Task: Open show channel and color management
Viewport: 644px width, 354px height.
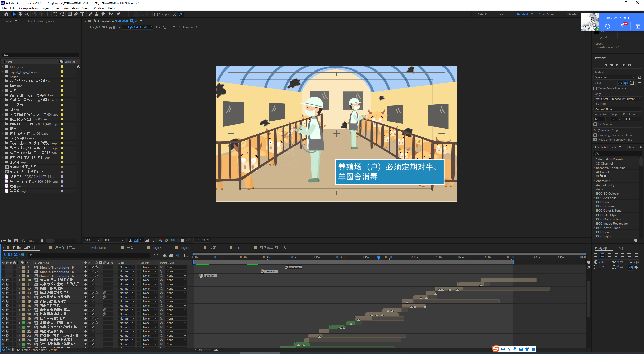Action: point(160,240)
